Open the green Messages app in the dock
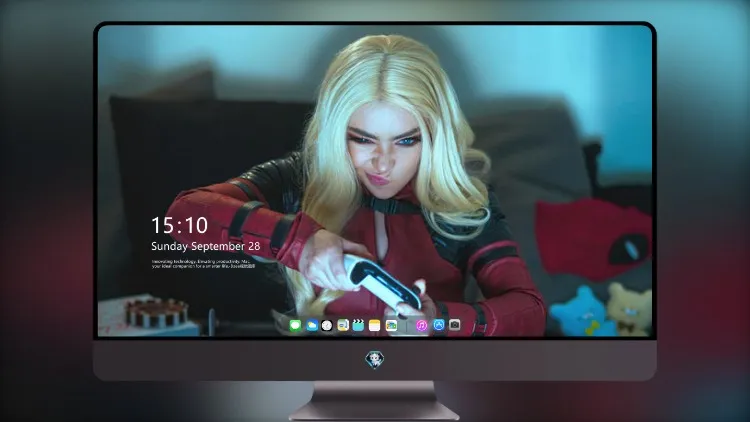 coord(295,326)
